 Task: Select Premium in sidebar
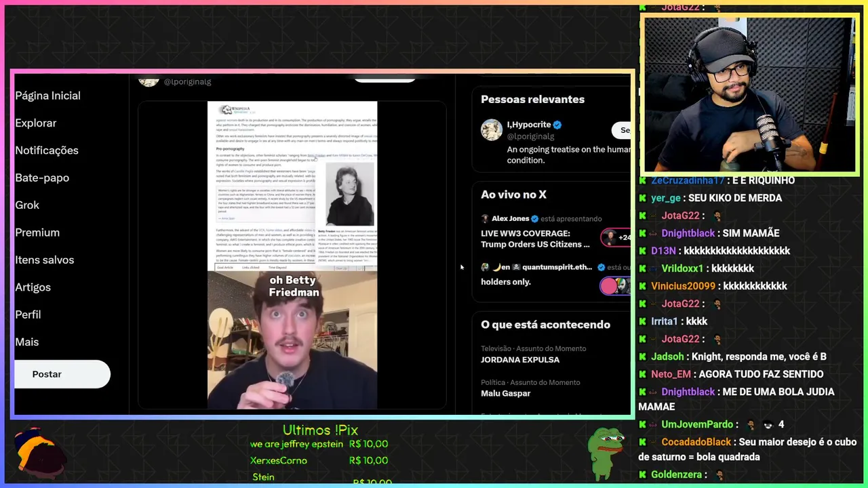(x=37, y=232)
